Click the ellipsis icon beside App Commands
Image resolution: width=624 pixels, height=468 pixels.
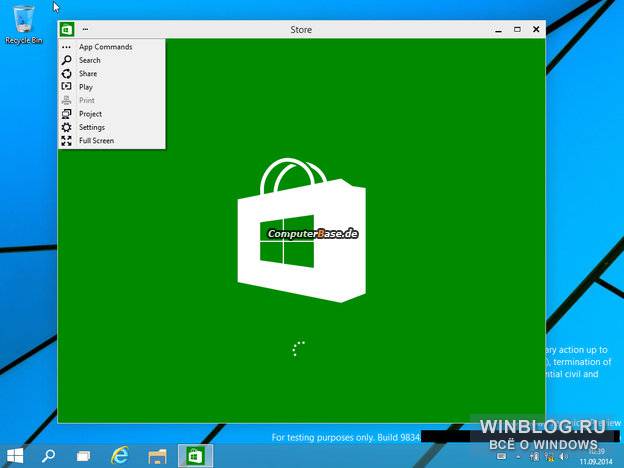point(66,47)
